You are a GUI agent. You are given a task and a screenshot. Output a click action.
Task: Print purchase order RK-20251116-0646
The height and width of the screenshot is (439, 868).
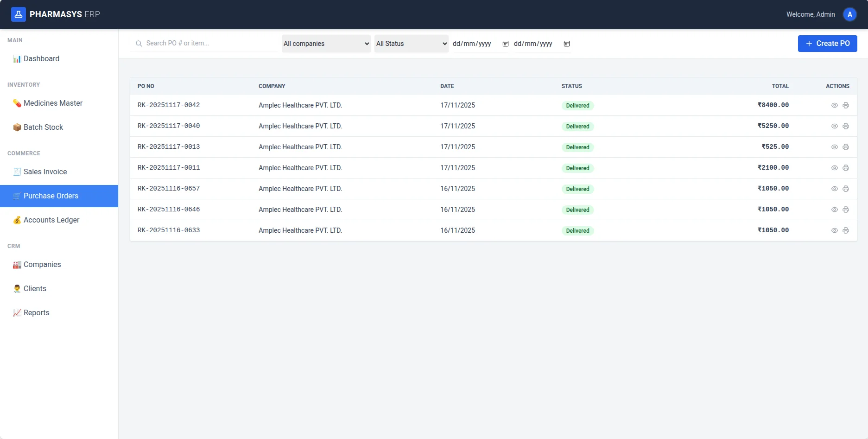click(x=846, y=210)
